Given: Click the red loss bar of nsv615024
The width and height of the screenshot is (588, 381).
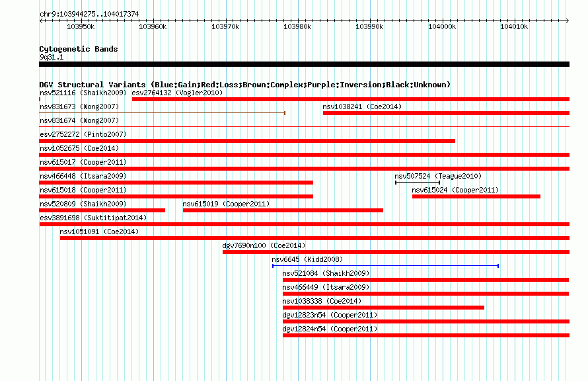Looking at the screenshot, I should pos(476,196).
